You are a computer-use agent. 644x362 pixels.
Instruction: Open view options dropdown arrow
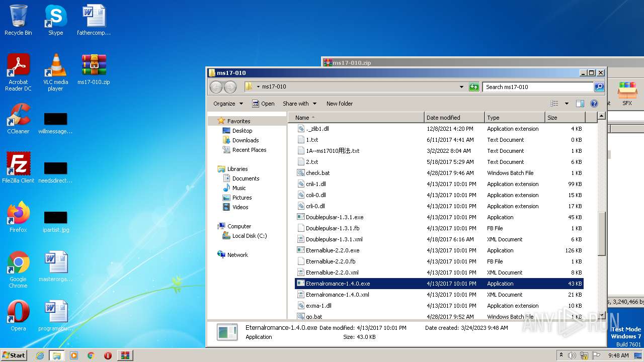pyautogui.click(x=567, y=104)
